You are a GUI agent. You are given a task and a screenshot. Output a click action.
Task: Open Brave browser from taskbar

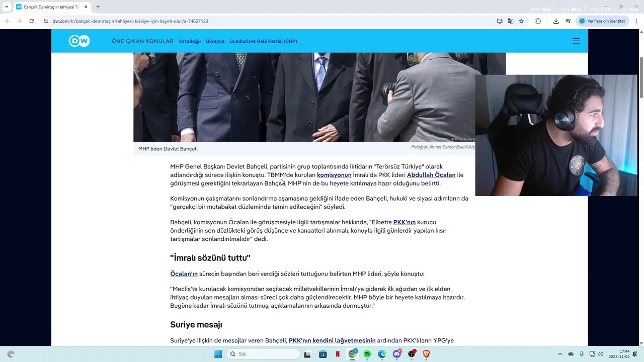point(427,354)
